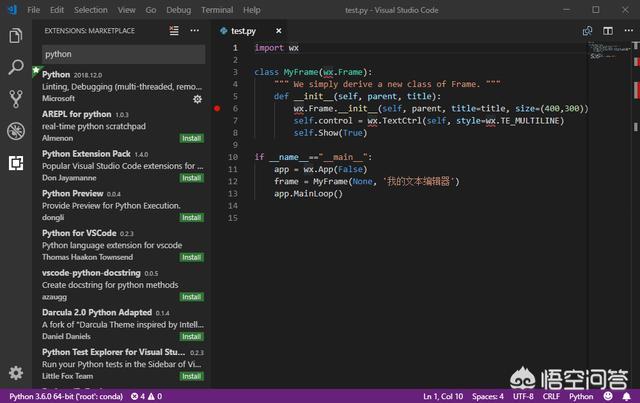
Task: Split the editor to the right
Action: pos(608,31)
